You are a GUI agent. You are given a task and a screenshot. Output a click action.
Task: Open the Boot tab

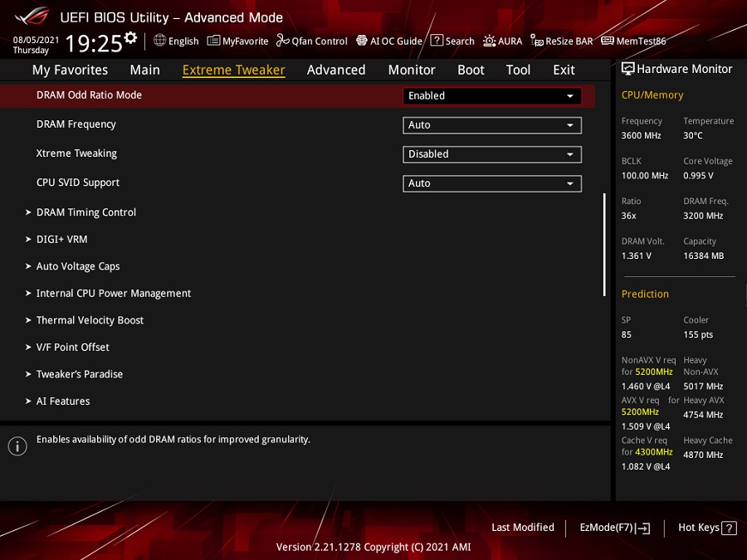click(x=471, y=70)
